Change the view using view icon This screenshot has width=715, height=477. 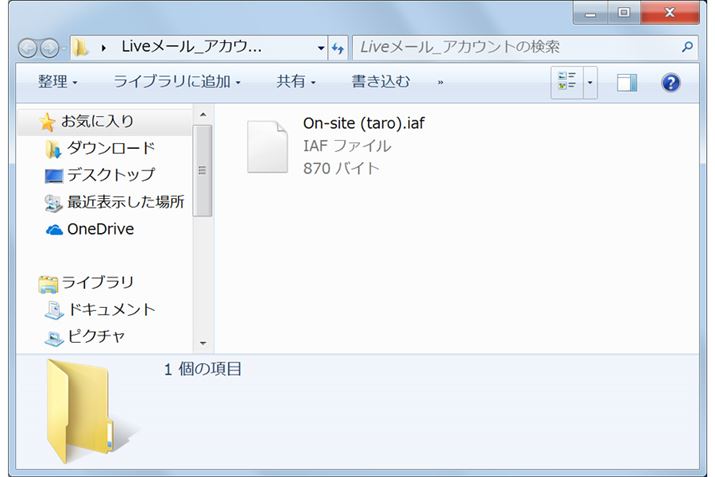(x=567, y=83)
